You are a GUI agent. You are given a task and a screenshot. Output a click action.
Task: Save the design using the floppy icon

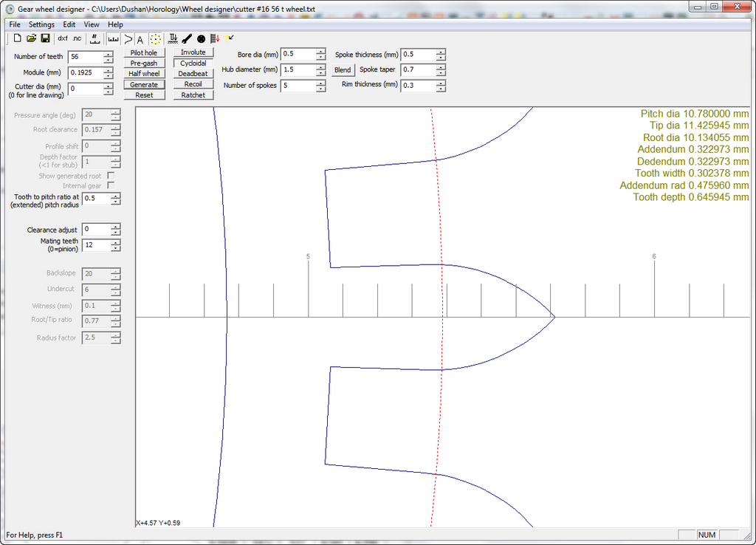coord(45,38)
